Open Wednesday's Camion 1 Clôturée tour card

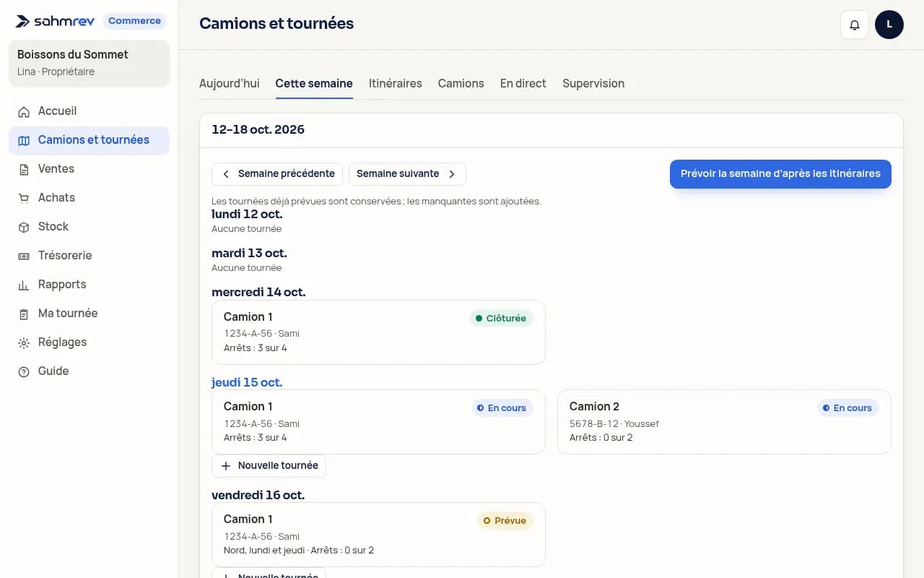pyautogui.click(x=378, y=332)
